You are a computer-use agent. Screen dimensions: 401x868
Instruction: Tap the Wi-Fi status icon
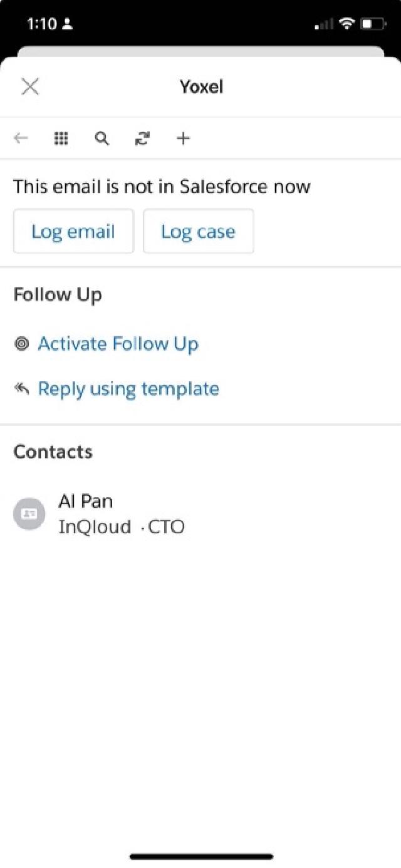(x=346, y=24)
